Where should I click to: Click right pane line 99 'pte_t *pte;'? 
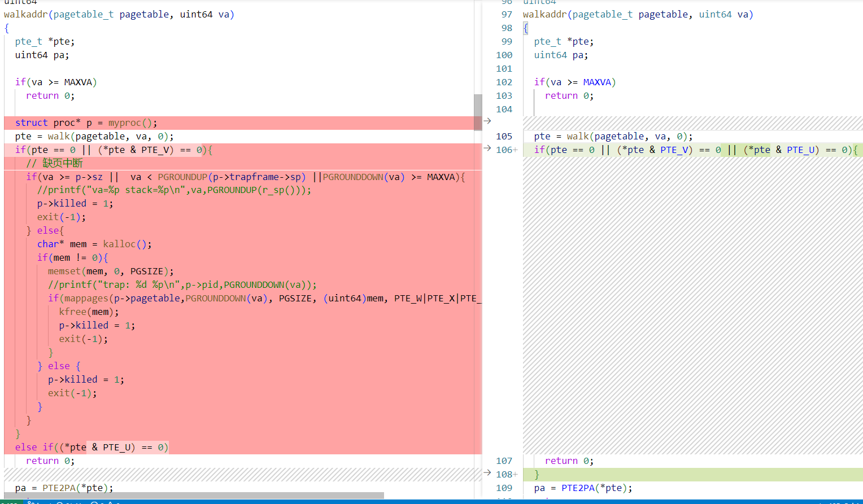tap(564, 42)
